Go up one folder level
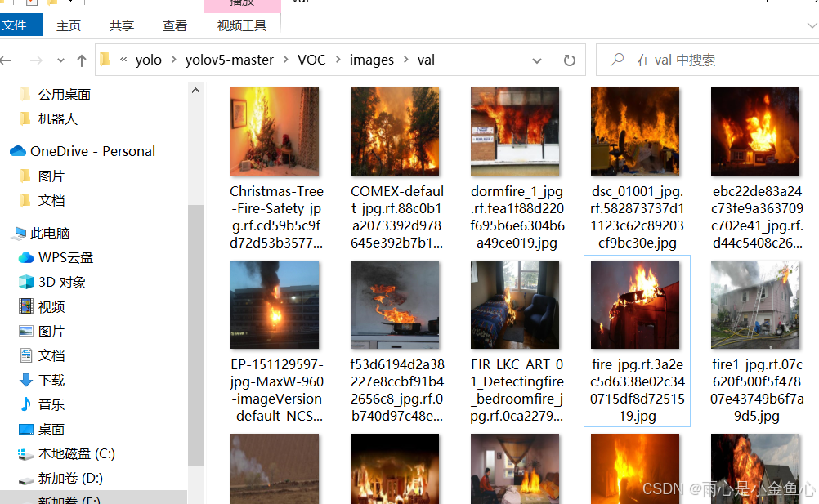 click(x=82, y=60)
